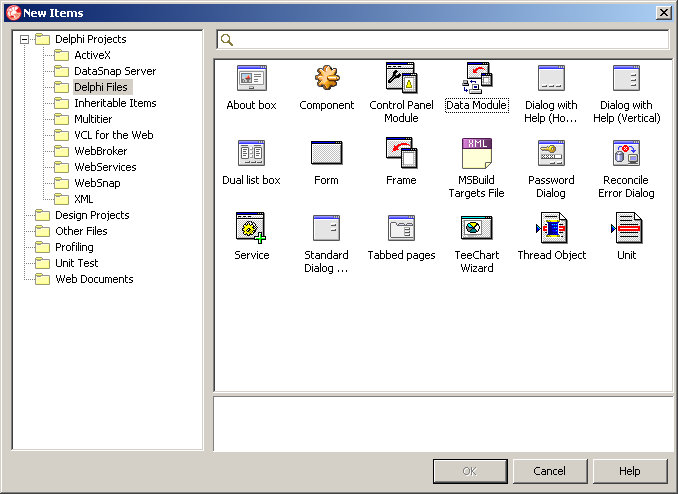The image size is (678, 494).
Task: Click the magnifier search icon
Action: (227, 40)
